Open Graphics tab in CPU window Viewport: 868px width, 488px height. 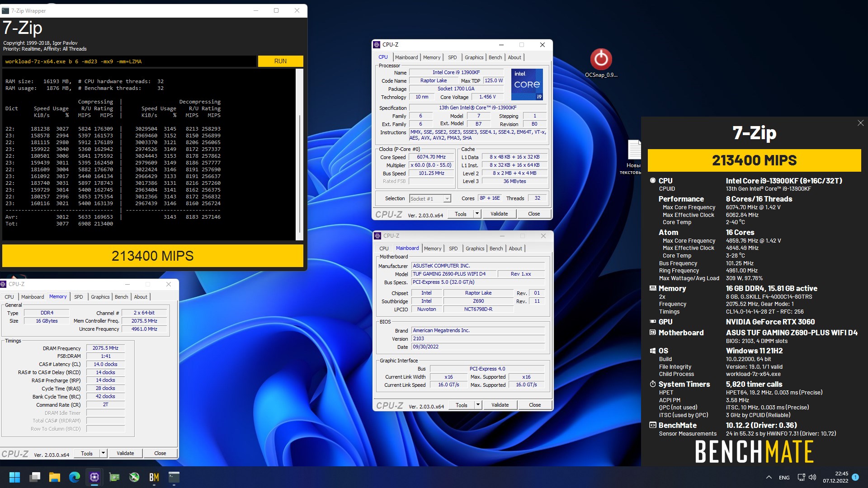(474, 57)
